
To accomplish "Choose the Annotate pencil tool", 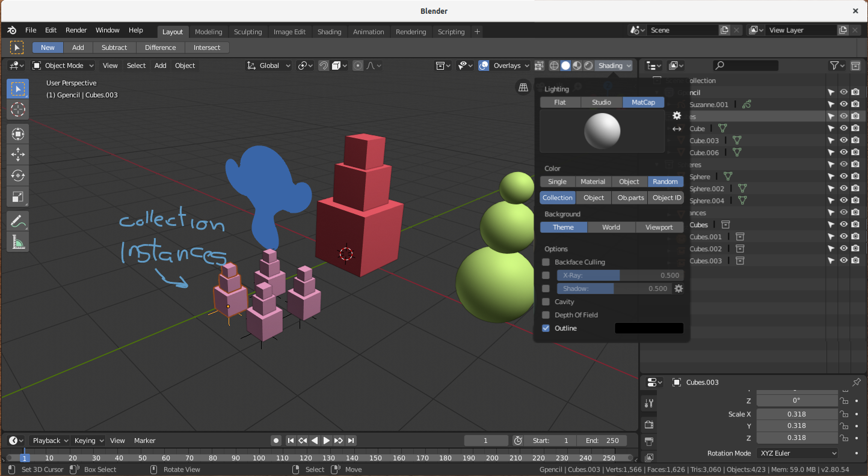I will click(17, 221).
